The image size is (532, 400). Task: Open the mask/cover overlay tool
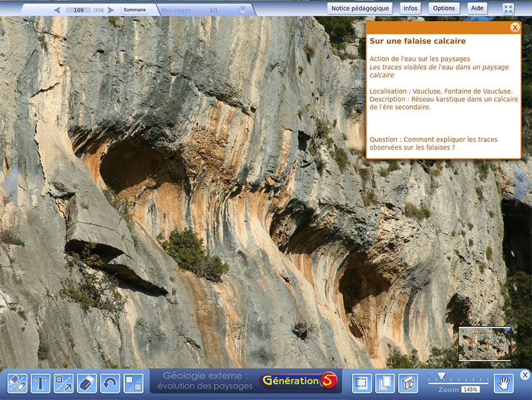[133, 383]
